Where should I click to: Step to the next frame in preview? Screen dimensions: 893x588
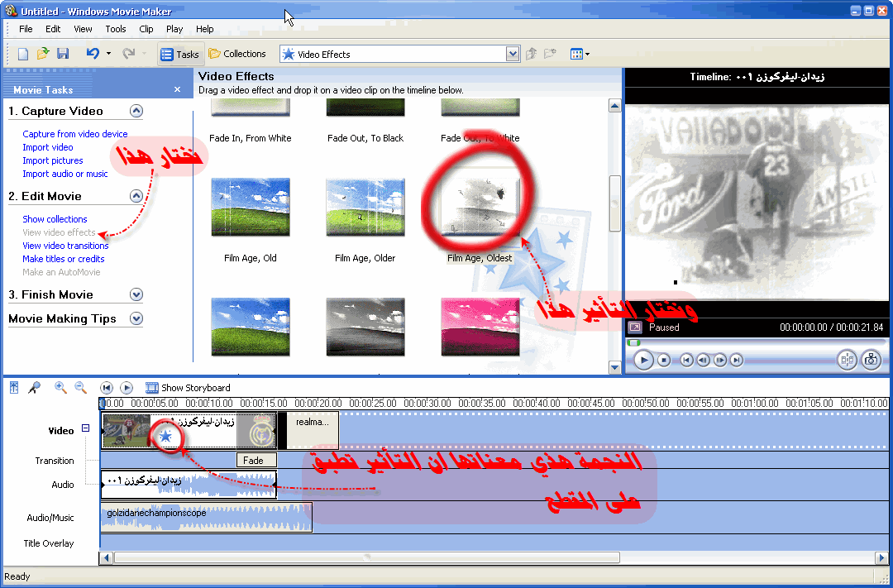(x=720, y=360)
